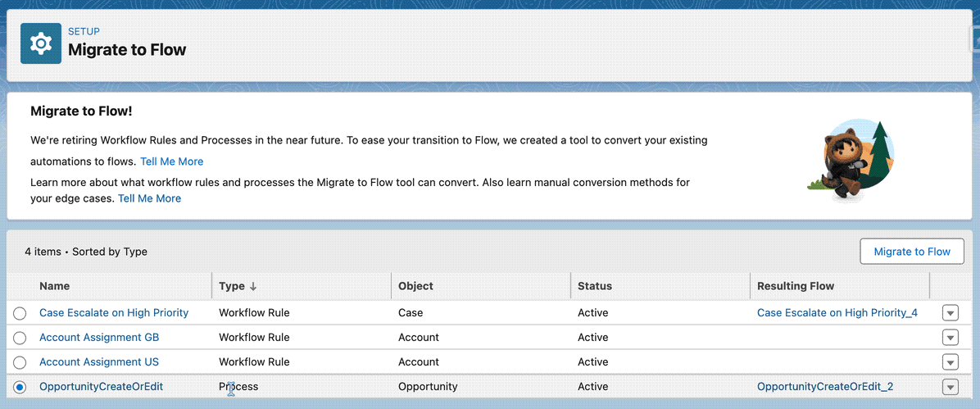
Task: Open Case Escalate on High Priority_4 flow link
Action: (x=837, y=312)
